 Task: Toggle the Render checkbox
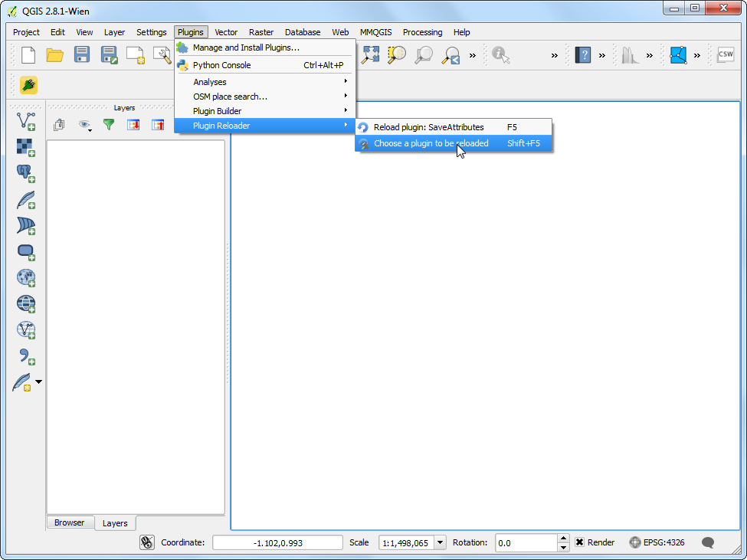click(x=579, y=542)
